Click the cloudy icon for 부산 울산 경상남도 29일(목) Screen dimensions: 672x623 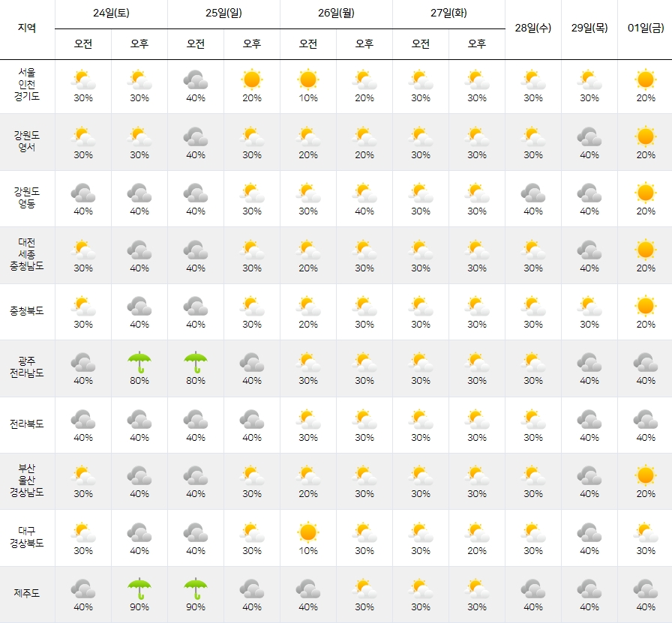(589, 475)
